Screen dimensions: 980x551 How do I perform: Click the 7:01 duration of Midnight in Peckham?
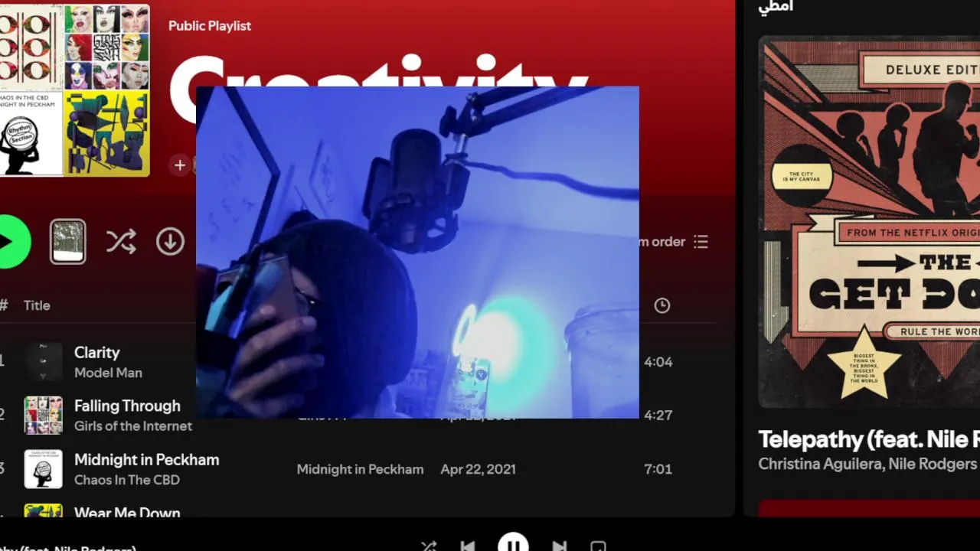tap(658, 469)
